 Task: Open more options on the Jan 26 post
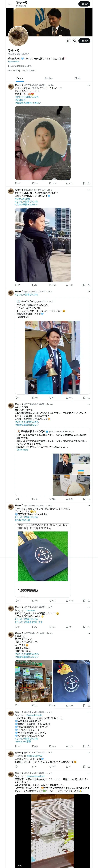click(x=89, y=85)
